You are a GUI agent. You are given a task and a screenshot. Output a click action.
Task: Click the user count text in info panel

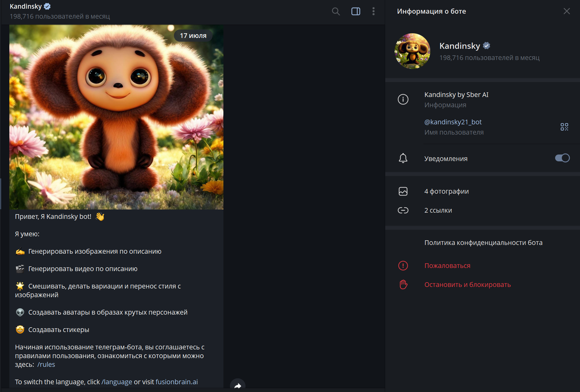[489, 58]
